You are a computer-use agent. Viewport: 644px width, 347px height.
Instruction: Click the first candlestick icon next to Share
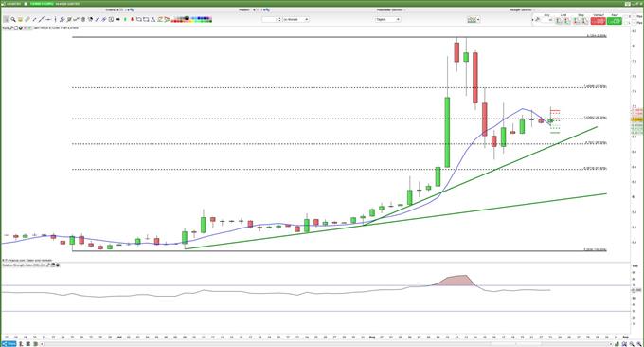[21, 344]
